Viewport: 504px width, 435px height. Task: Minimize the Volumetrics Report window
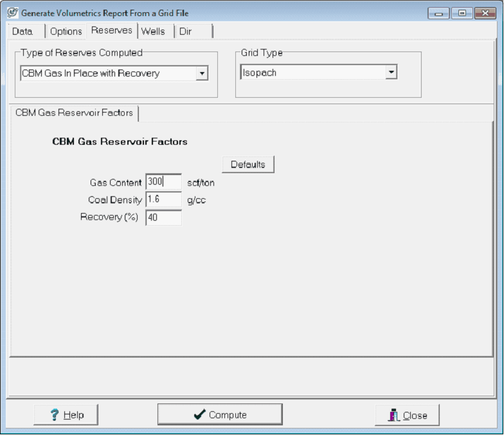[438, 13]
